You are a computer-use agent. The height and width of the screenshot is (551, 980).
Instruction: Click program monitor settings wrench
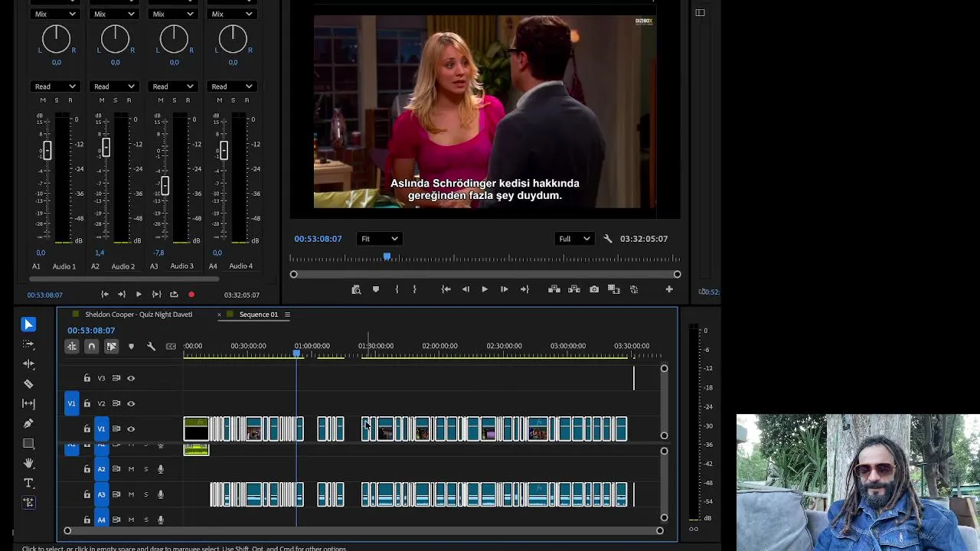(608, 239)
